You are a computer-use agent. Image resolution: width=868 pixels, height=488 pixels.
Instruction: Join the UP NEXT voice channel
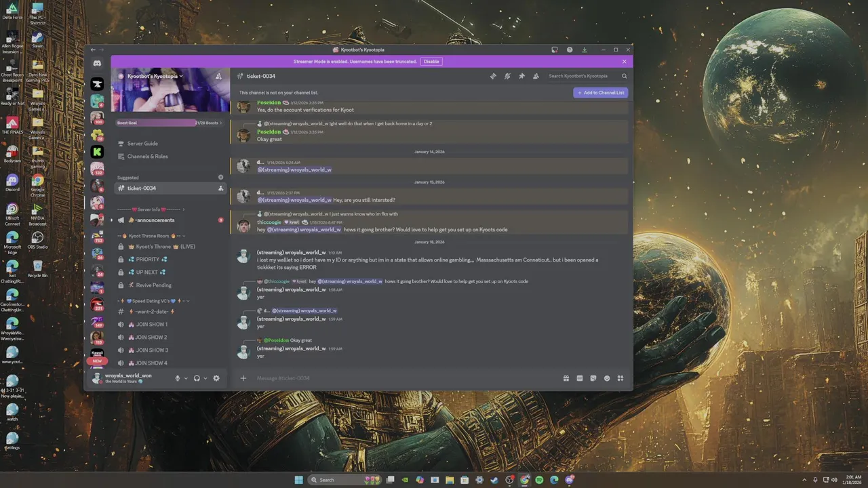coord(170,272)
